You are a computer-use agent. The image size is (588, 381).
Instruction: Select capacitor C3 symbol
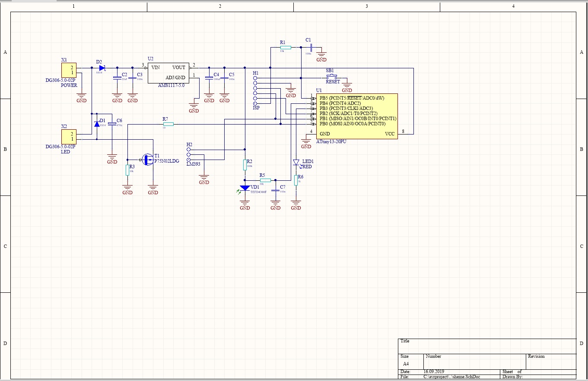pyautogui.click(x=132, y=78)
